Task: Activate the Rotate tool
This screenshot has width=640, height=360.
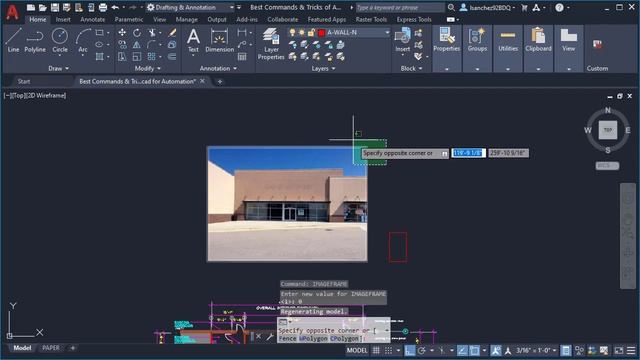Action: (137, 33)
